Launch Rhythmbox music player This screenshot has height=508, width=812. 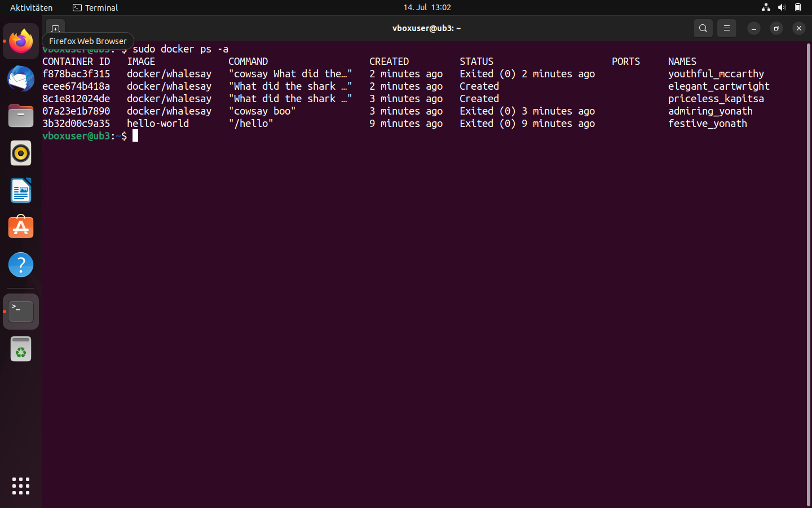pyautogui.click(x=21, y=153)
